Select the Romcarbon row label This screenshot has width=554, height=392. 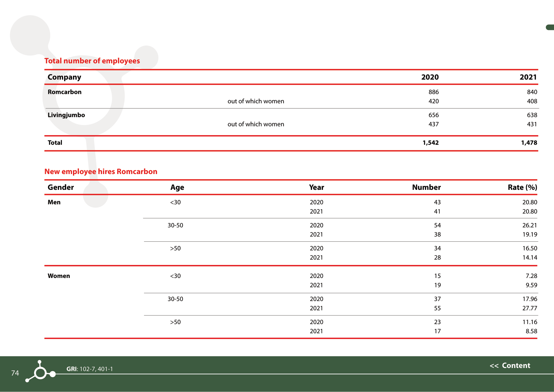[64, 92]
